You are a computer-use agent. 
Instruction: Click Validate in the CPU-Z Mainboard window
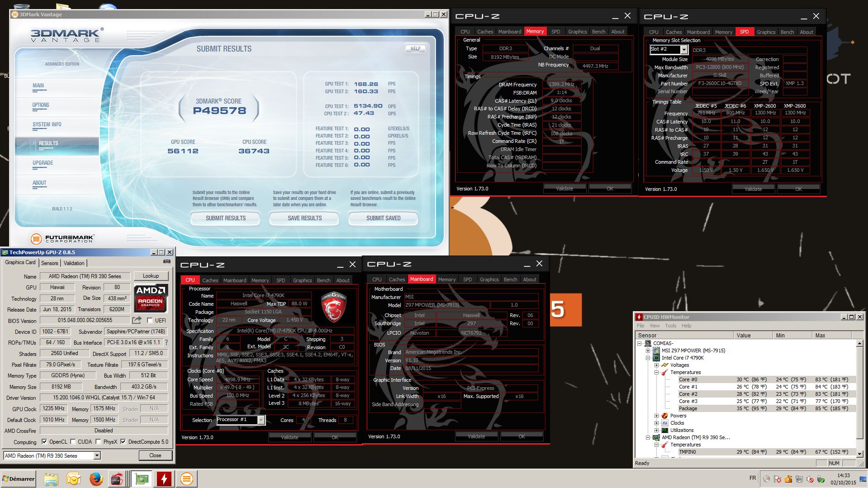(x=476, y=436)
